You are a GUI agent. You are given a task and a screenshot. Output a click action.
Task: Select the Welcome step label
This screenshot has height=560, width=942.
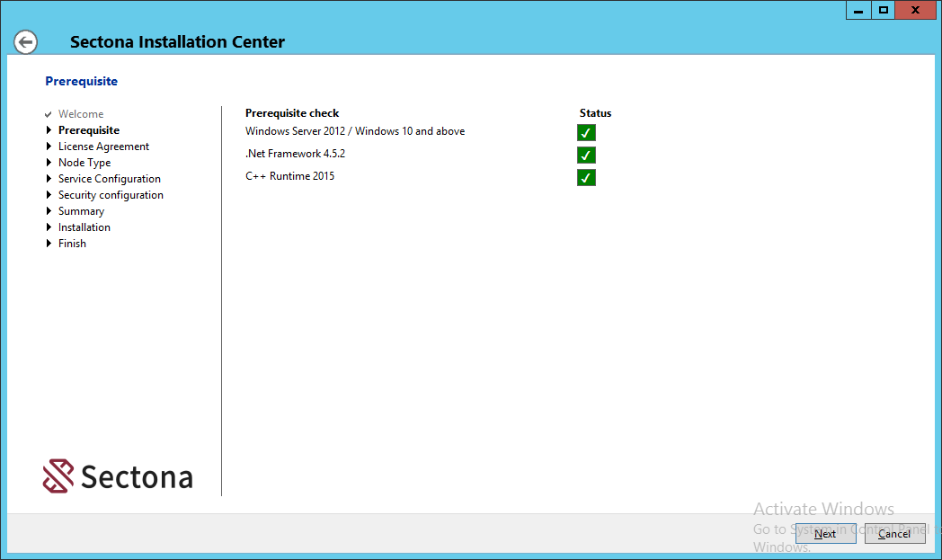click(x=81, y=114)
